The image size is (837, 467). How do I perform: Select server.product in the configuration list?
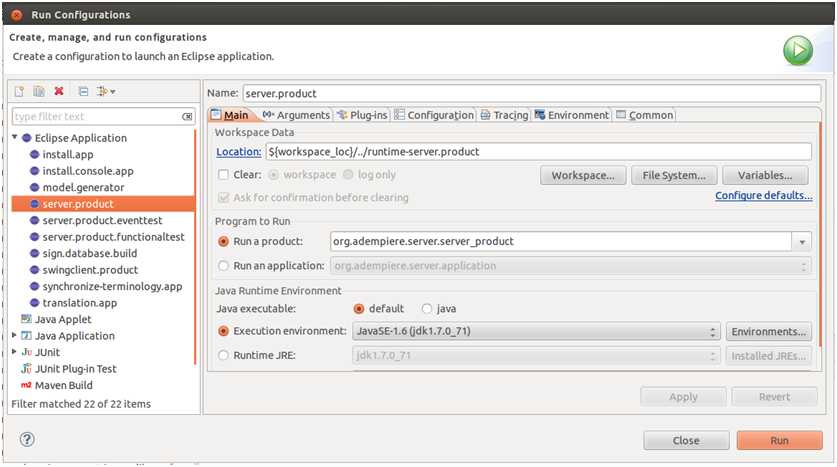pyautogui.click(x=103, y=204)
